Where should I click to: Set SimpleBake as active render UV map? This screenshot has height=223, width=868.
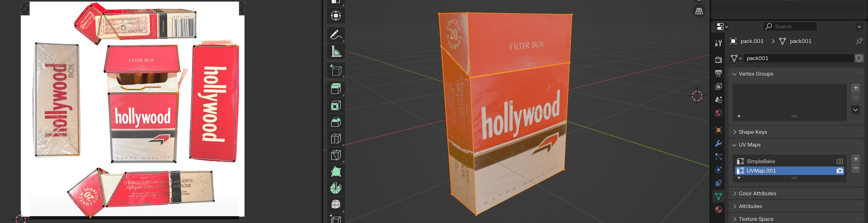839,161
